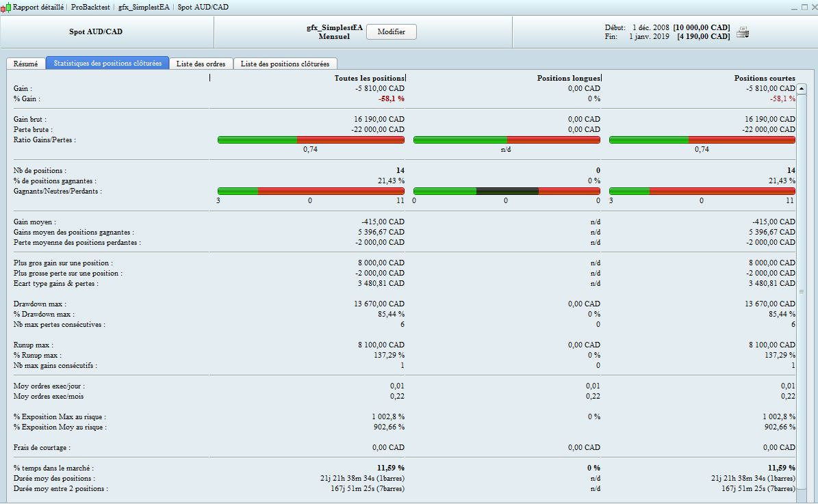This screenshot has height=504, width=818.
Task: Click Plus gros gain sur une position label
Action: pos(63,263)
